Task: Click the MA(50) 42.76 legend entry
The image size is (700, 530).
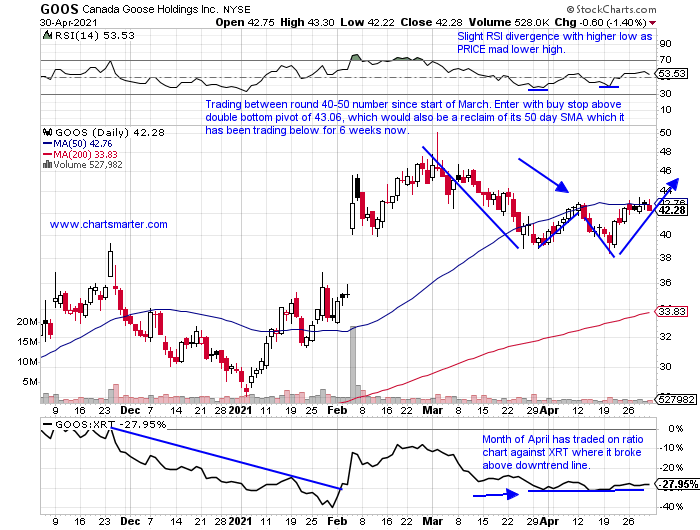Action: pos(78,144)
